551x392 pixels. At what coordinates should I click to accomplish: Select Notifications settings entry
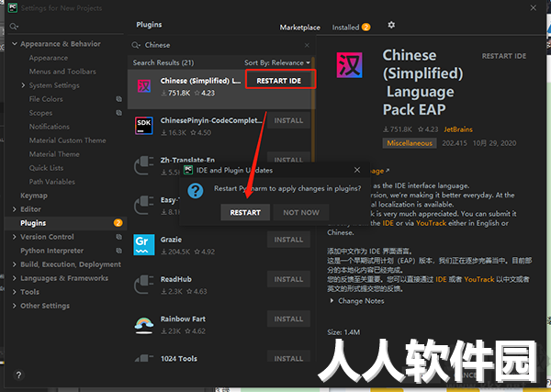(x=50, y=127)
